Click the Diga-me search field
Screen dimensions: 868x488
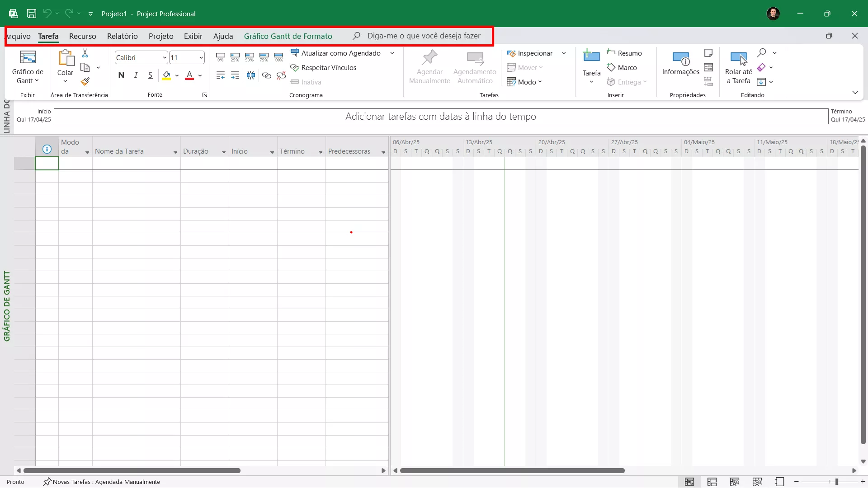(x=423, y=36)
